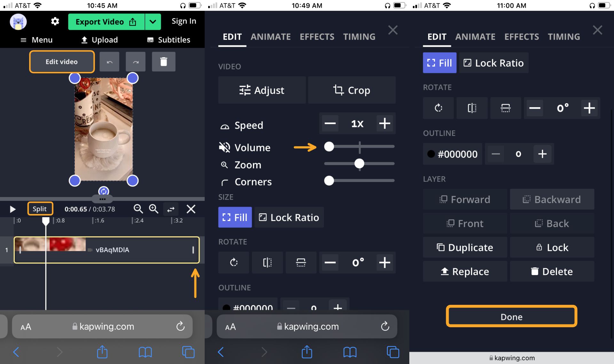Expand the ANIMATE tab in Edit panel
The width and height of the screenshot is (614, 364).
pos(271,36)
